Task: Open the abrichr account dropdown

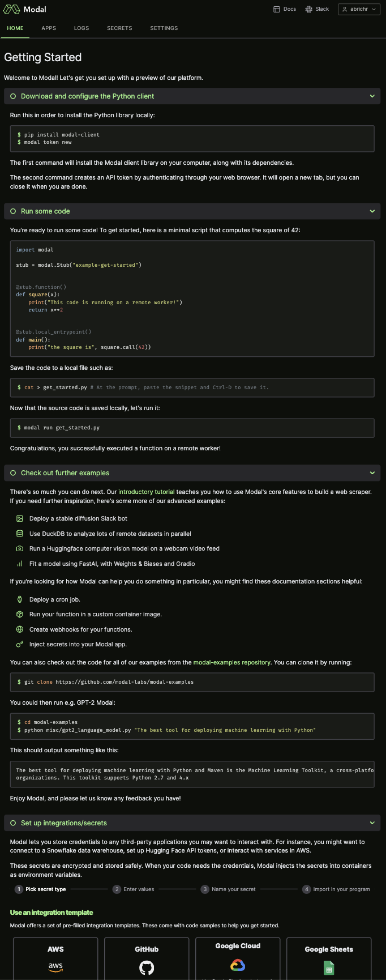Action: (359, 9)
